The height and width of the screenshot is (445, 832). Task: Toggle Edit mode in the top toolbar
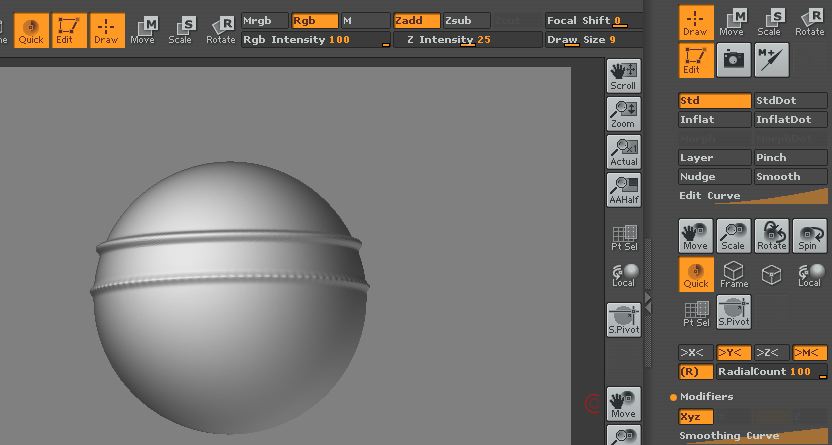pyautogui.click(x=70, y=31)
